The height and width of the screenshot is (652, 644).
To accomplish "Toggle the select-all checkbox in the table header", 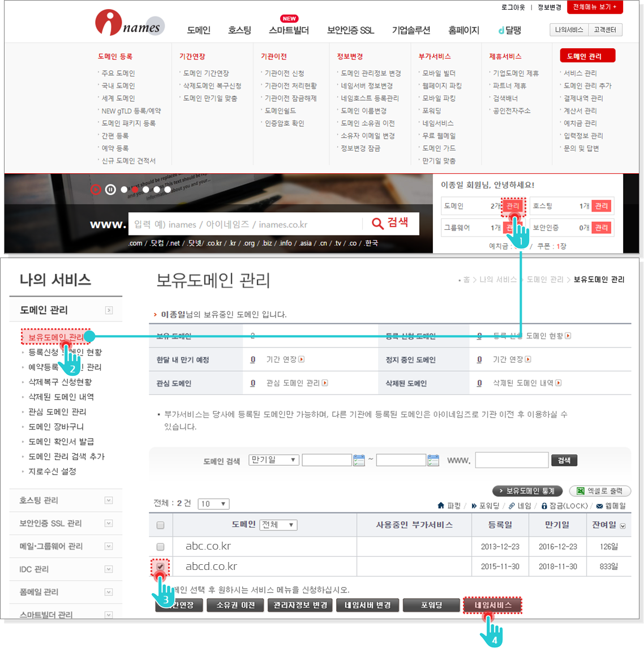I will pyautogui.click(x=160, y=525).
